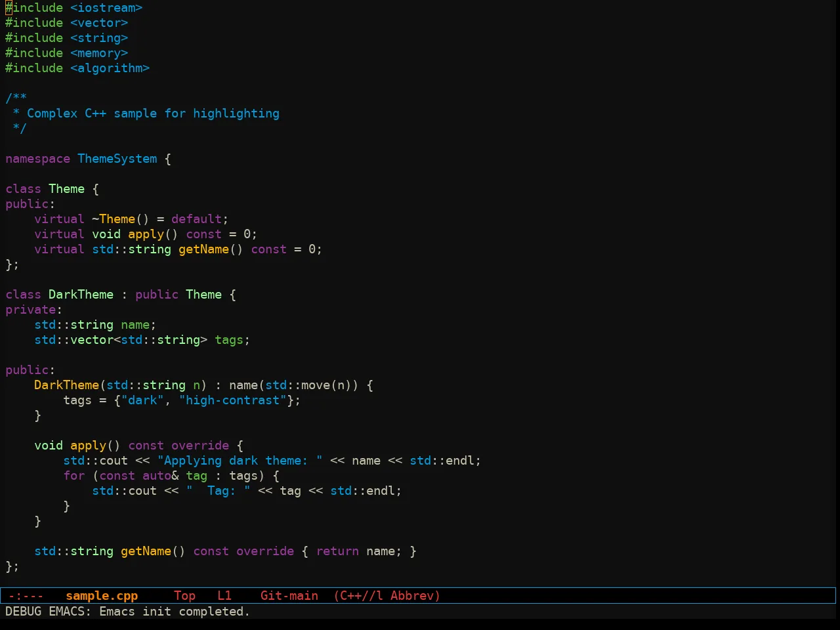Image resolution: width=840 pixels, height=630 pixels.
Task: Place cursor on '#include <string>' line
Action: click(x=67, y=38)
